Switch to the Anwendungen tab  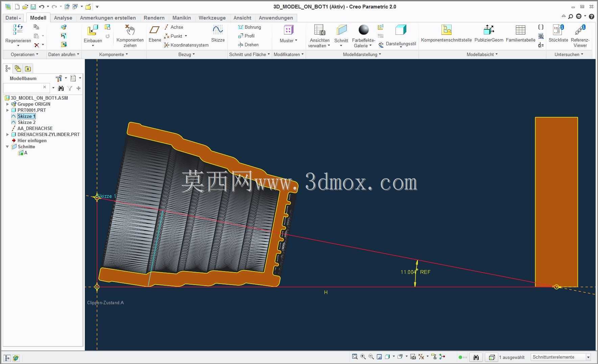[276, 18]
